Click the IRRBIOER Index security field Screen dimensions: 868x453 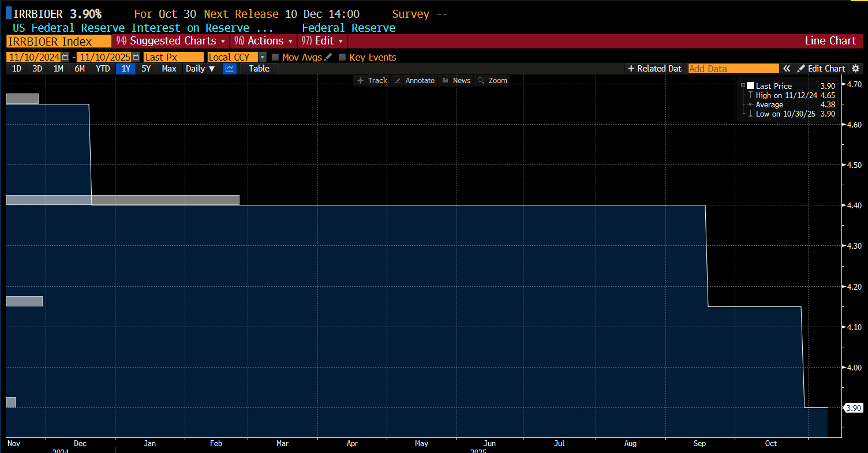pos(59,41)
